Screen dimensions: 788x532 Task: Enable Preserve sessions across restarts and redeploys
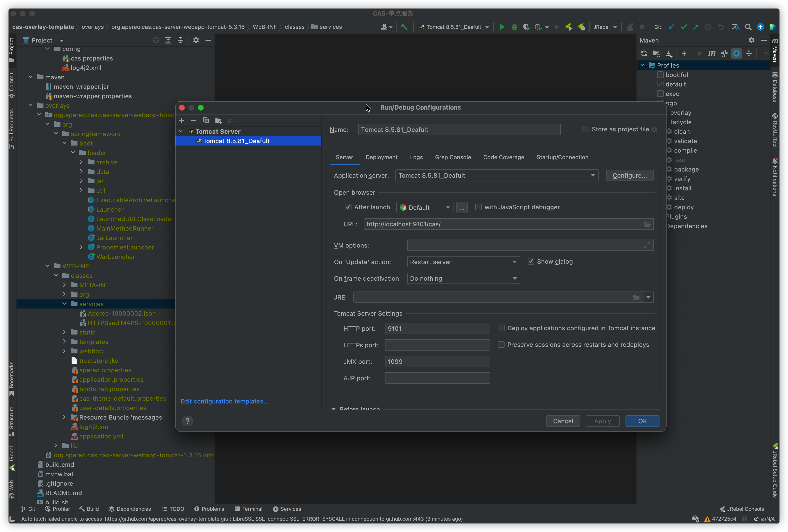point(501,344)
